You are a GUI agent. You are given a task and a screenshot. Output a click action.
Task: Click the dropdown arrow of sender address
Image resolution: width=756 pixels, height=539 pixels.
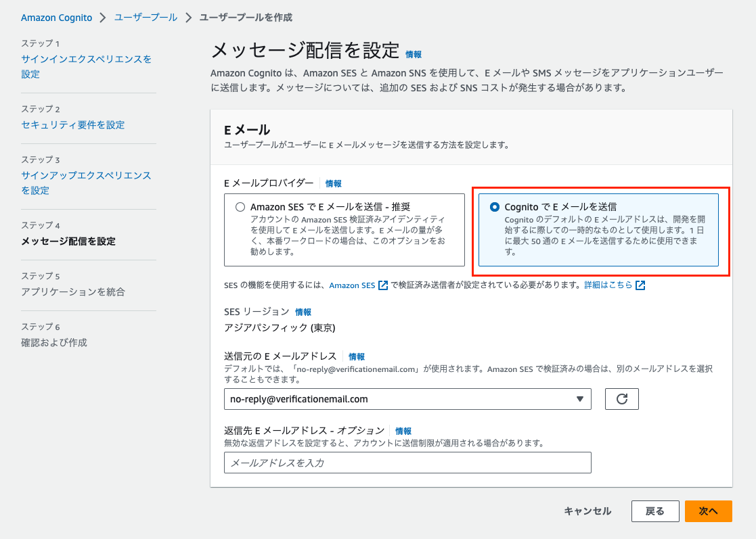click(x=580, y=399)
